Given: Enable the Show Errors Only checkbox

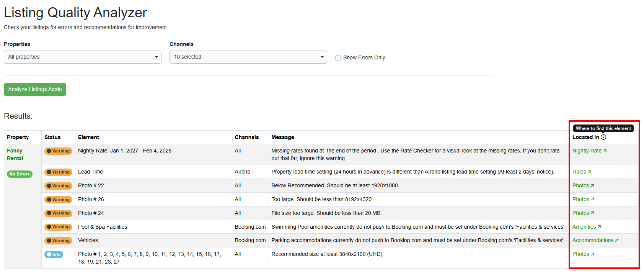Looking at the screenshot, I should (x=338, y=58).
